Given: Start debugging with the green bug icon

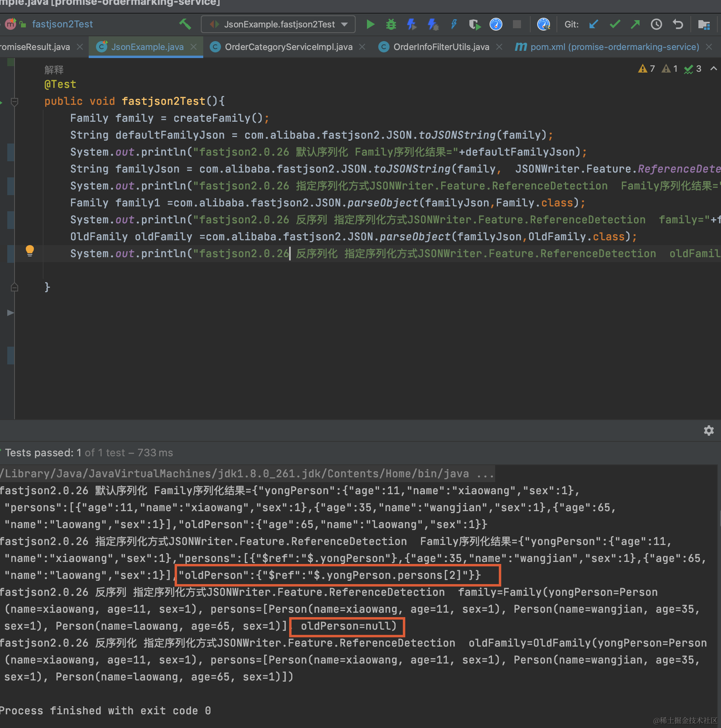Looking at the screenshot, I should [x=391, y=25].
